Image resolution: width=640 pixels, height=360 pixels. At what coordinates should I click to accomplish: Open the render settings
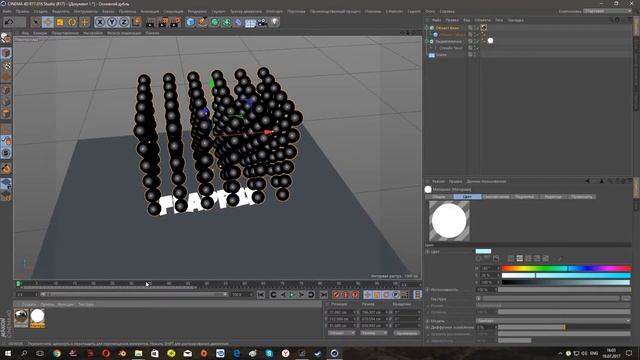(x=176, y=22)
